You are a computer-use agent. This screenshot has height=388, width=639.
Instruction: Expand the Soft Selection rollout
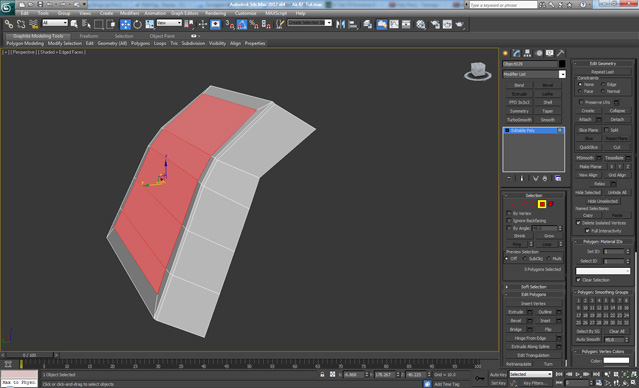533,287
